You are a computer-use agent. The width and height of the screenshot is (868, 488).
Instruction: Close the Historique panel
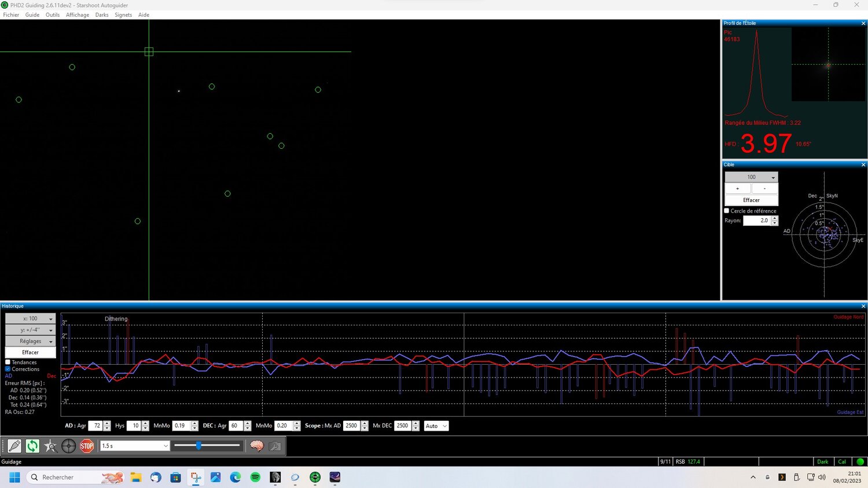coord(863,306)
